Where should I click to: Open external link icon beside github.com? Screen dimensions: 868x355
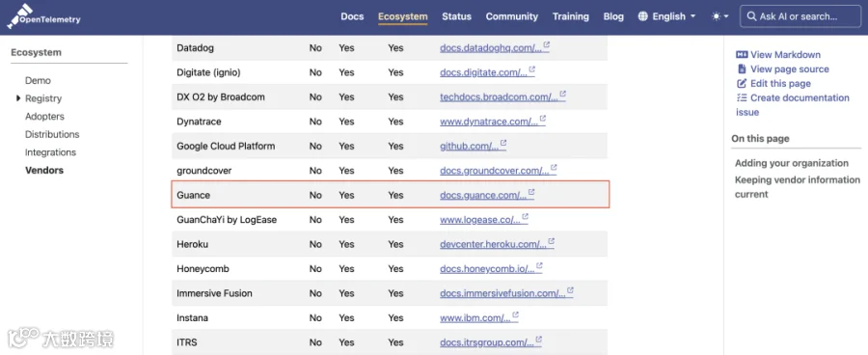click(503, 143)
